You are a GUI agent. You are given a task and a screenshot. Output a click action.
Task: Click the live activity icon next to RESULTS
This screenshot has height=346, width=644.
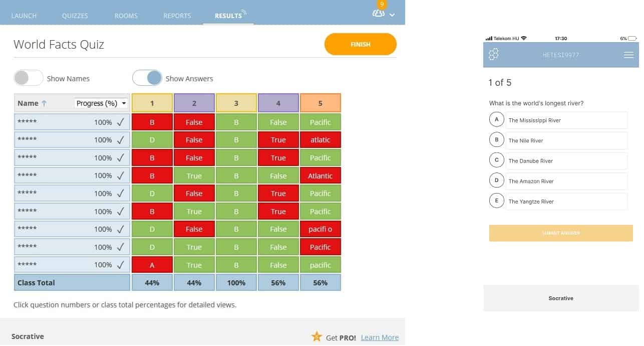[245, 11]
